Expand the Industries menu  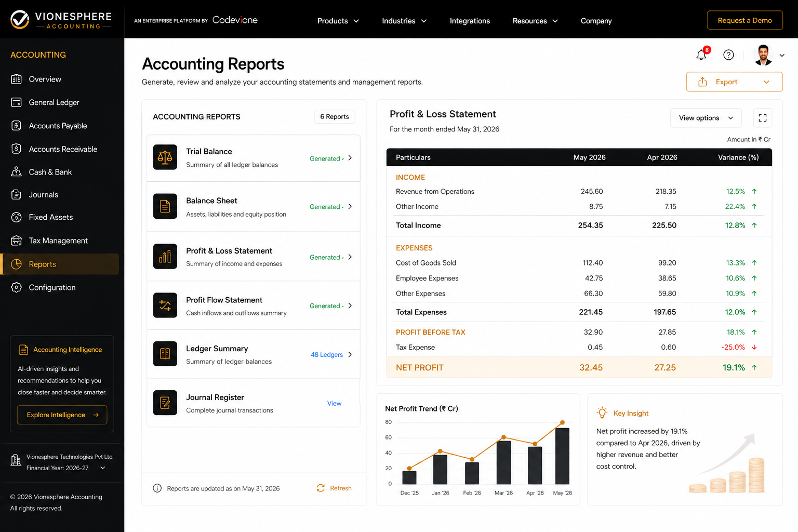coord(404,21)
